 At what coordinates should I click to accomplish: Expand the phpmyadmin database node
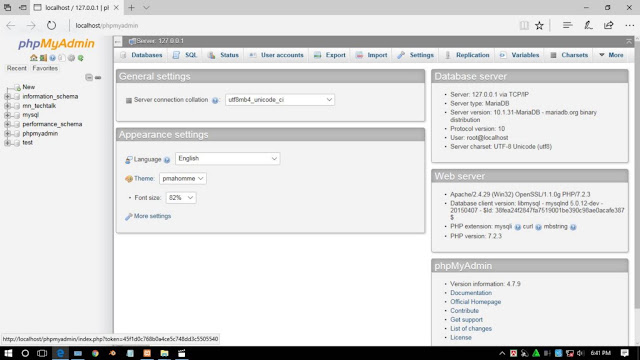[7, 133]
